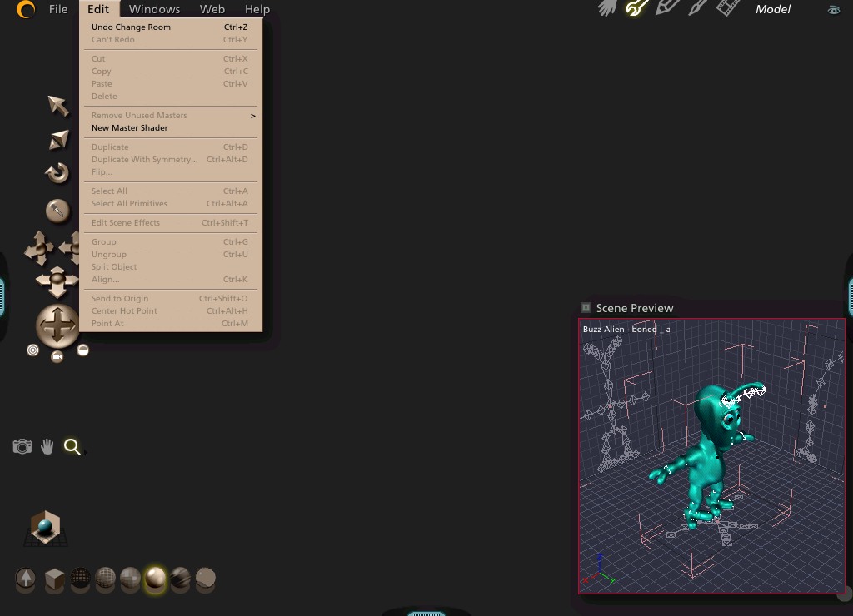Choose Undo Change Room

170,27
